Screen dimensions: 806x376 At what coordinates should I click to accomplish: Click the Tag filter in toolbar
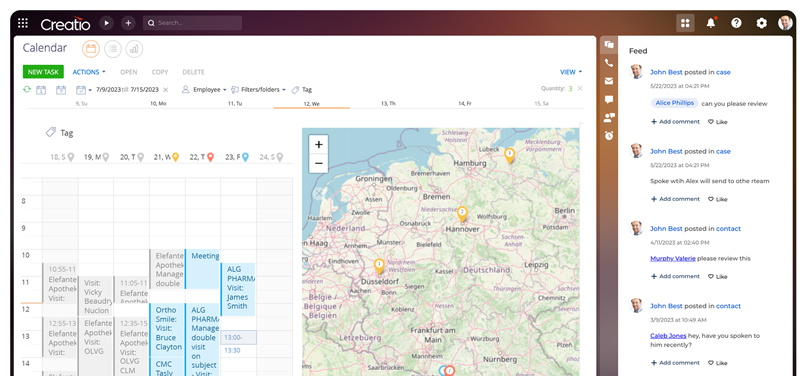pyautogui.click(x=302, y=89)
